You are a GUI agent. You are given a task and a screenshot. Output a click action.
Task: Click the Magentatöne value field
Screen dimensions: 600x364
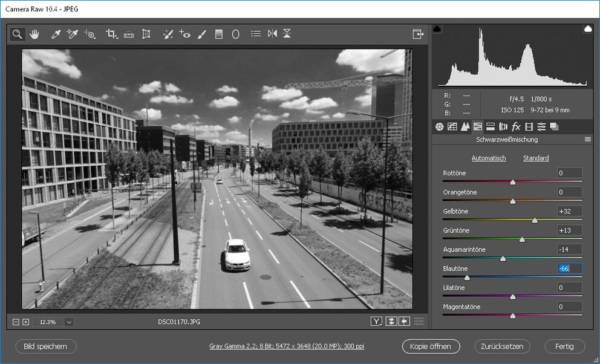570,307
